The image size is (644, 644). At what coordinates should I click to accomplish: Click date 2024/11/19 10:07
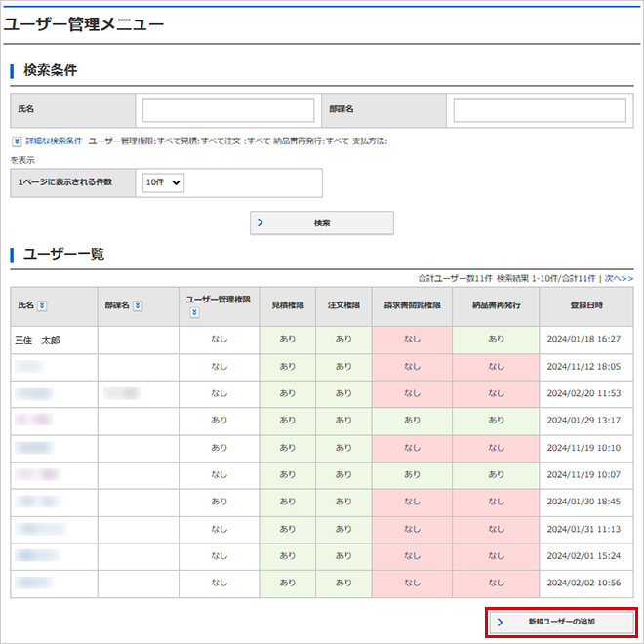(584, 475)
